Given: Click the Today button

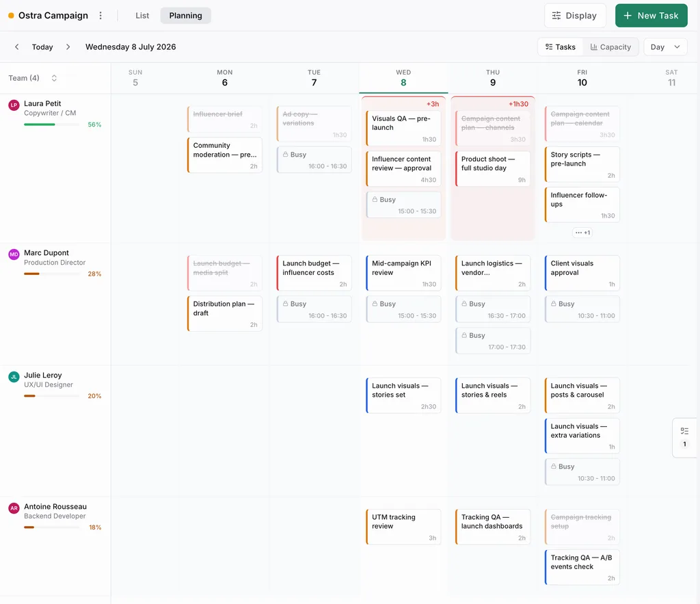Looking at the screenshot, I should pyautogui.click(x=42, y=47).
